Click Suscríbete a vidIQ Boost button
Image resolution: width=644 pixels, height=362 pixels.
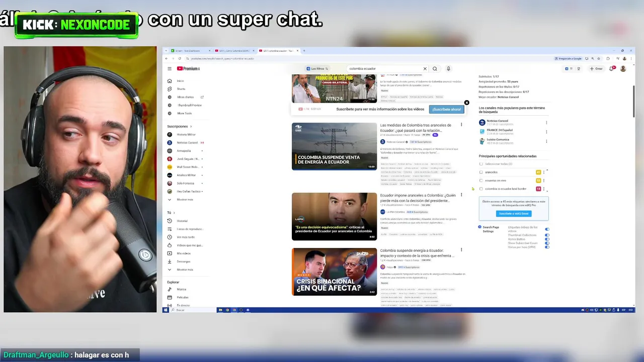[x=514, y=214]
